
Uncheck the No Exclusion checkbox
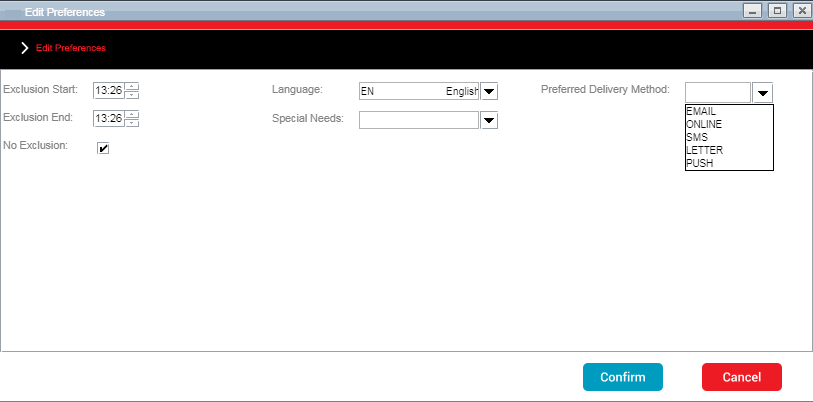pos(103,149)
